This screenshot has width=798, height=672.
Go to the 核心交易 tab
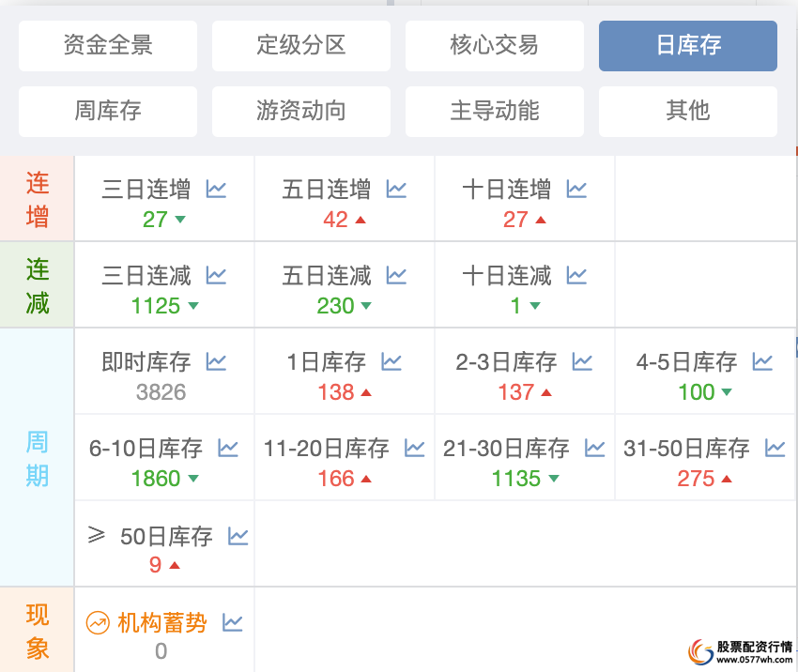pos(495,45)
